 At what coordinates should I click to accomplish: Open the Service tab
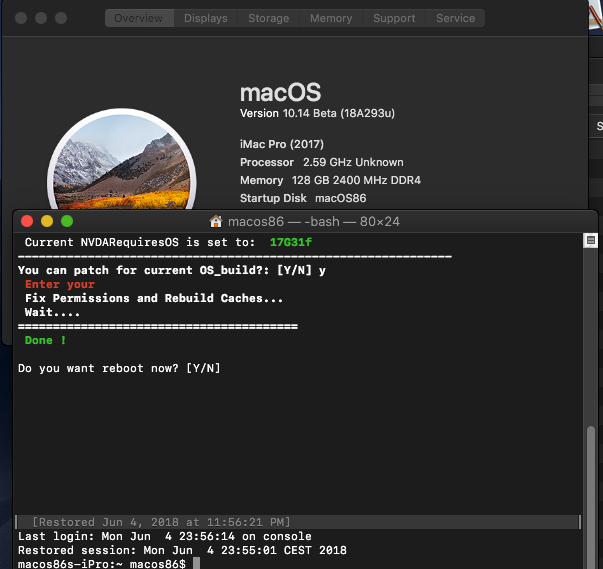coord(455,18)
